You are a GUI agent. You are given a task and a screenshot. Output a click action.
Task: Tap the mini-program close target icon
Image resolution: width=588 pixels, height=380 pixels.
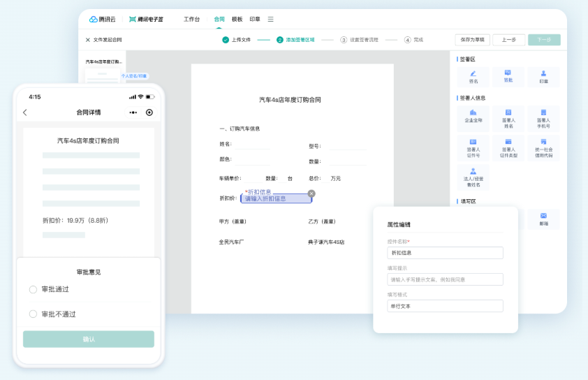coord(149,112)
